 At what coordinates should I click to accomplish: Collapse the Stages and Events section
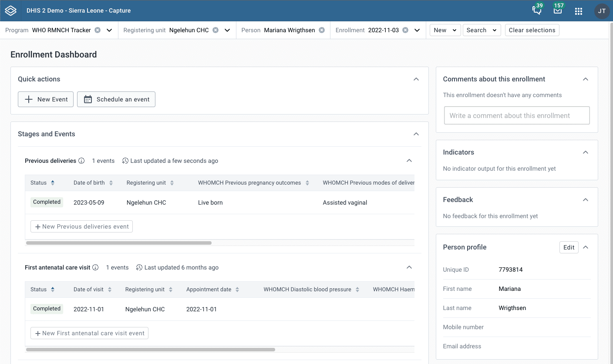416,134
